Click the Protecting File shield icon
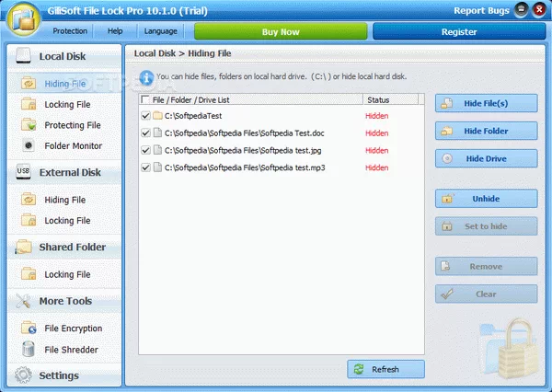Image resolution: width=552 pixels, height=392 pixels. click(28, 125)
